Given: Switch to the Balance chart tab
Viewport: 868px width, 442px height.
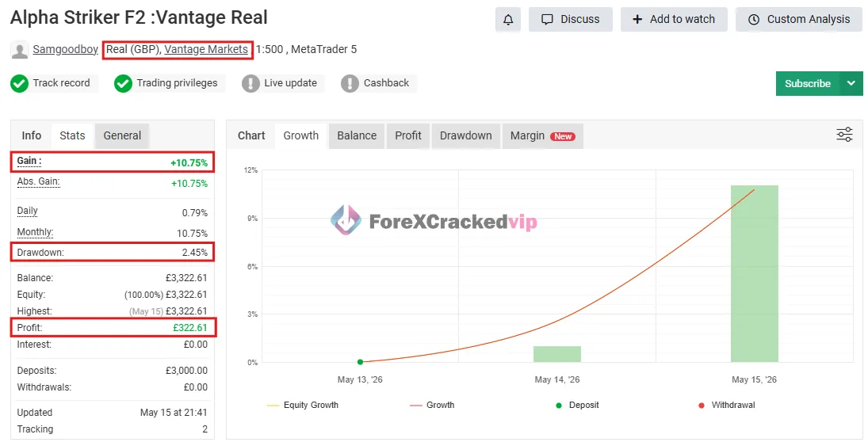Looking at the screenshot, I should (357, 135).
